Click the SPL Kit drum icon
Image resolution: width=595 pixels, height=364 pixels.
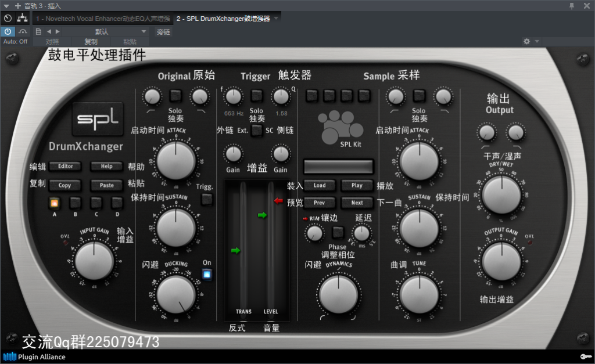[x=340, y=127]
